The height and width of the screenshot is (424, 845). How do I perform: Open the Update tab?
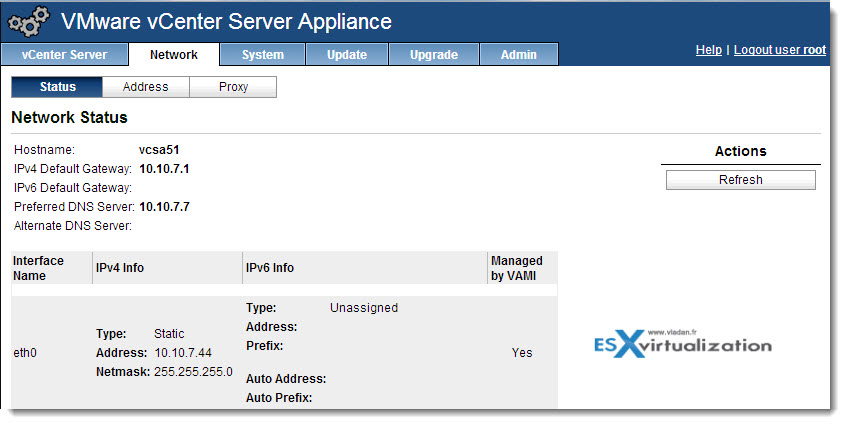347,54
